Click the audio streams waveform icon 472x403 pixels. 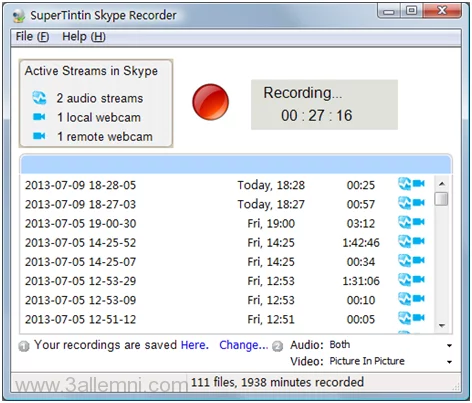[39, 98]
